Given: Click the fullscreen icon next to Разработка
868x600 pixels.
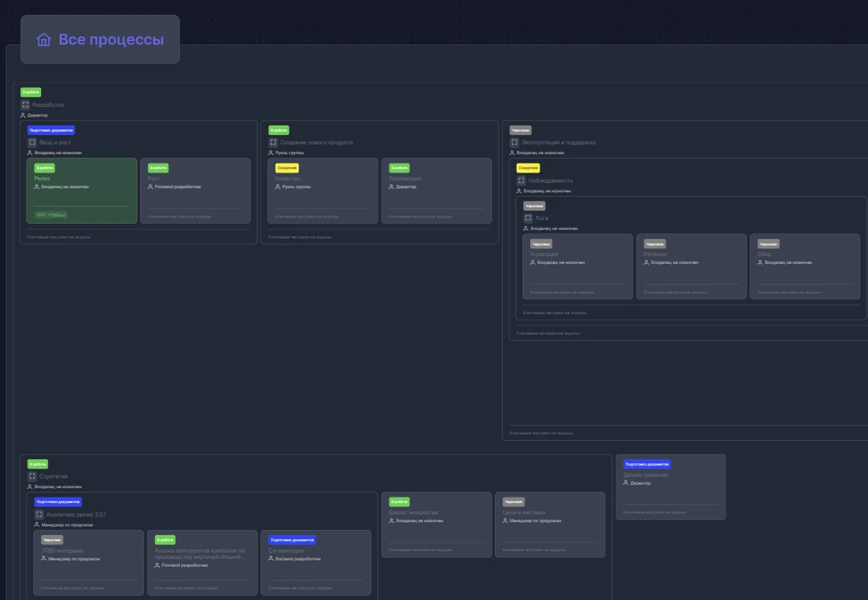Looking at the screenshot, I should click(x=25, y=105).
